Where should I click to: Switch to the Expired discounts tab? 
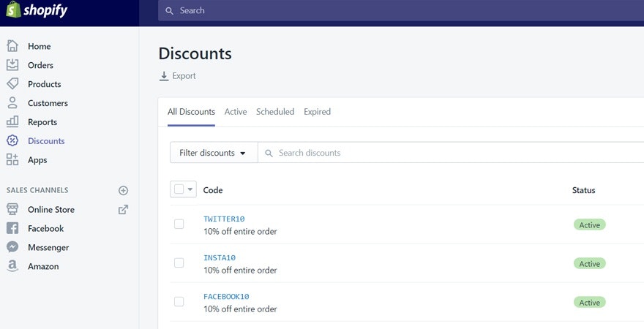[x=317, y=112]
